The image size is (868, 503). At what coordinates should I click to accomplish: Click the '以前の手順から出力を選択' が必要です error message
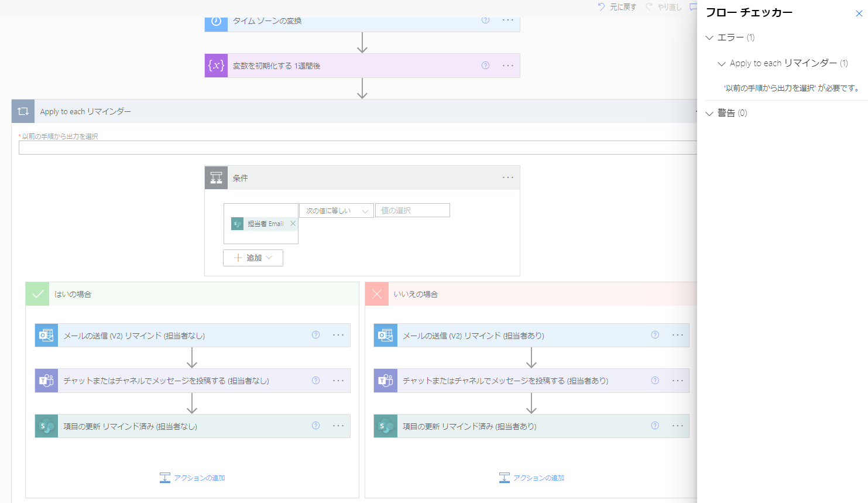point(792,88)
